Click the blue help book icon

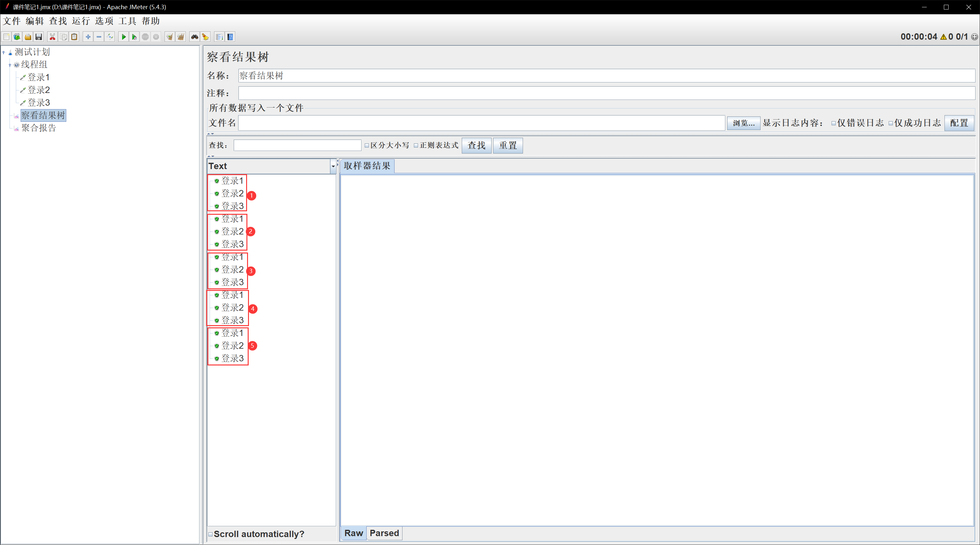click(230, 37)
